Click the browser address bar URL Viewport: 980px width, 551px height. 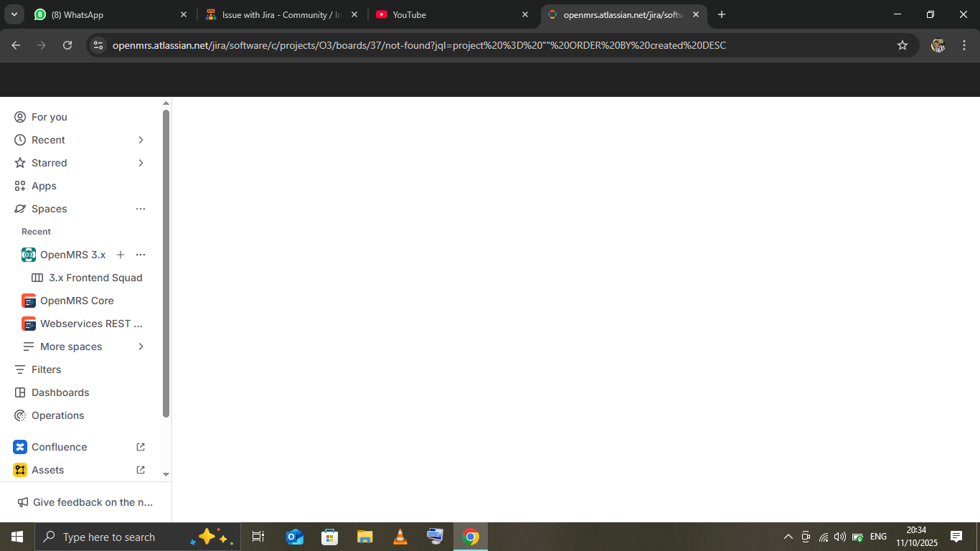pyautogui.click(x=419, y=45)
